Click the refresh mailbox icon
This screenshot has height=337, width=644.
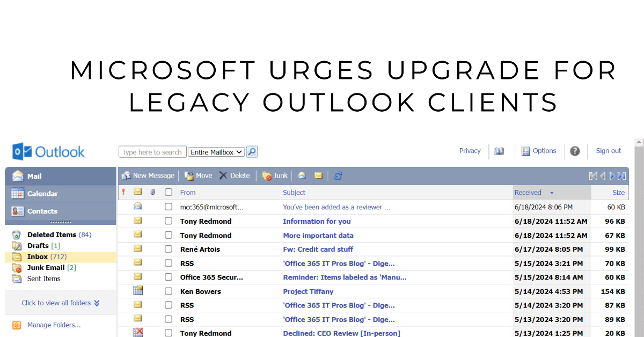(x=338, y=176)
